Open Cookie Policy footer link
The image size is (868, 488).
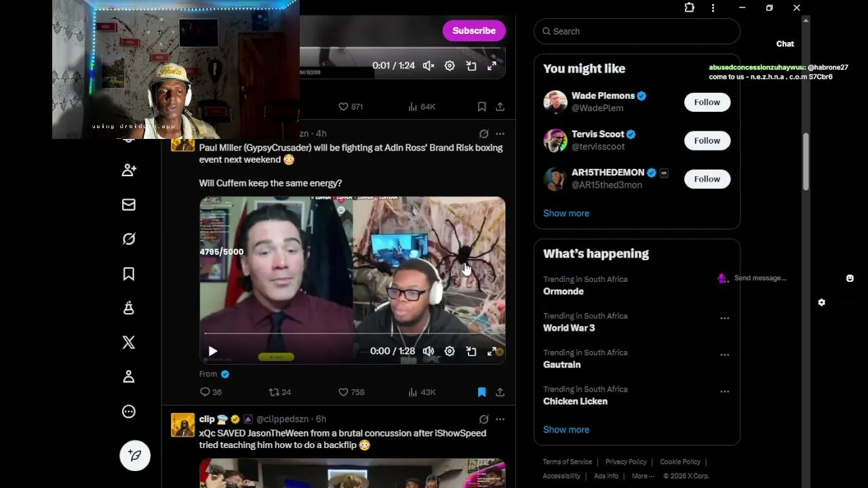pyautogui.click(x=680, y=462)
